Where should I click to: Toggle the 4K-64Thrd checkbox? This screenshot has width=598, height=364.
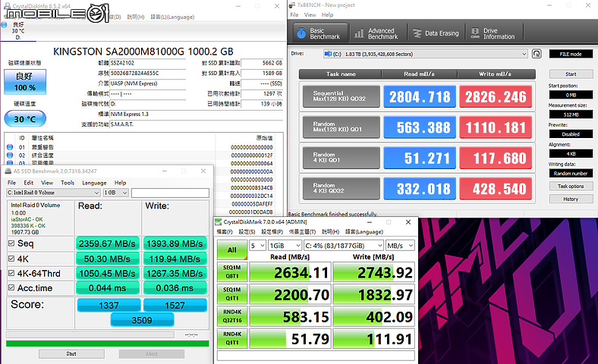coord(11,273)
